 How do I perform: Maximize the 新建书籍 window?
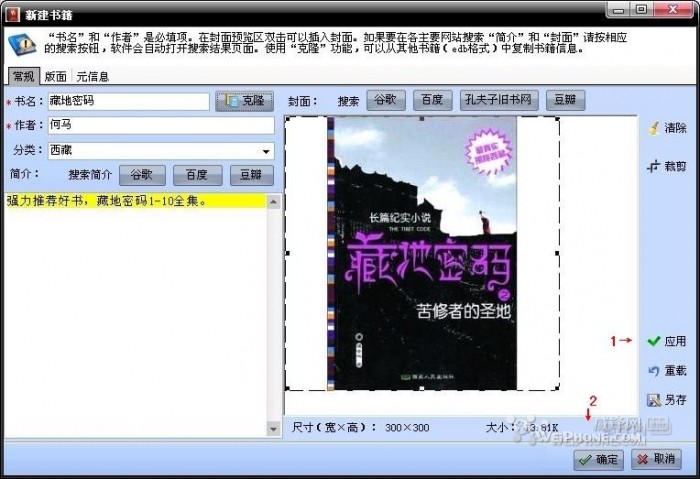pos(642,9)
